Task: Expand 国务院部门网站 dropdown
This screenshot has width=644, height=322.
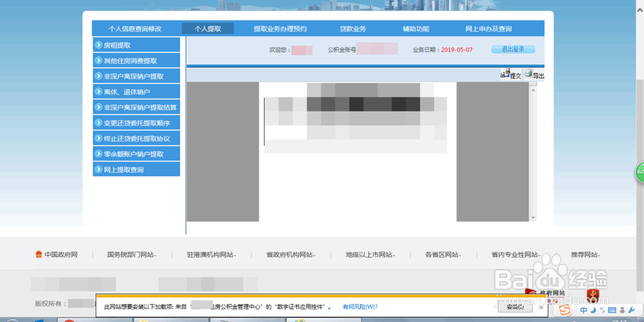Action: tap(132, 254)
